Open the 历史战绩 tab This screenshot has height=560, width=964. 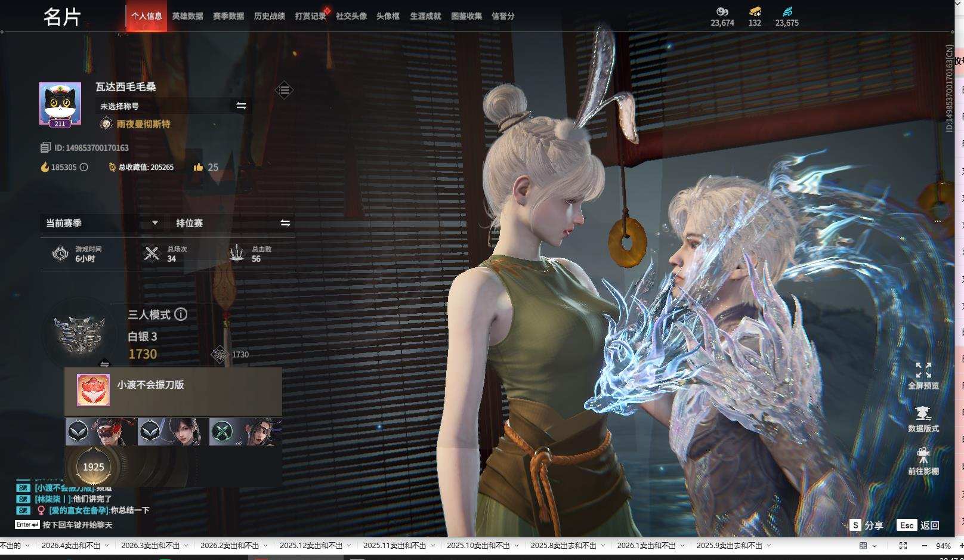tap(269, 16)
